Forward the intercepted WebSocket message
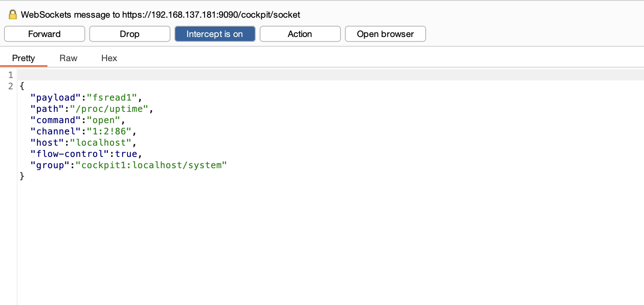644x305 pixels. click(x=45, y=34)
